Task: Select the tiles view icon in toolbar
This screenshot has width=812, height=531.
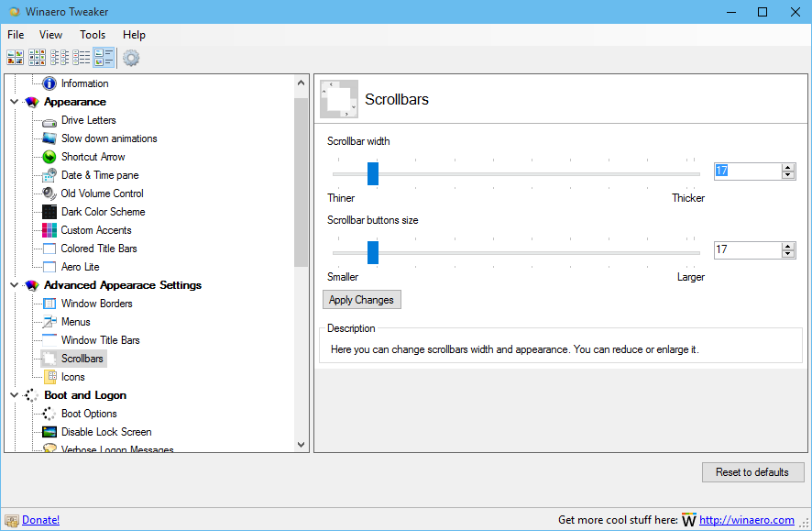Action: tap(104, 57)
